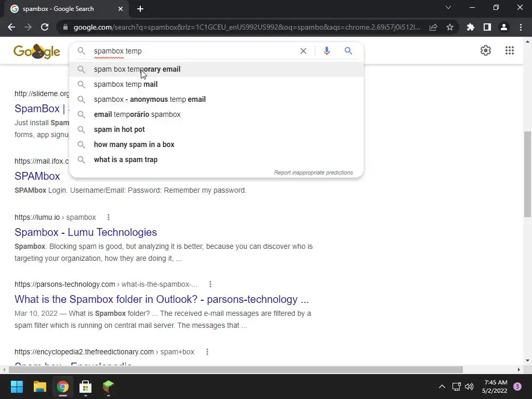
Task: Click the Chrome taskbar icon
Action: tap(63, 387)
